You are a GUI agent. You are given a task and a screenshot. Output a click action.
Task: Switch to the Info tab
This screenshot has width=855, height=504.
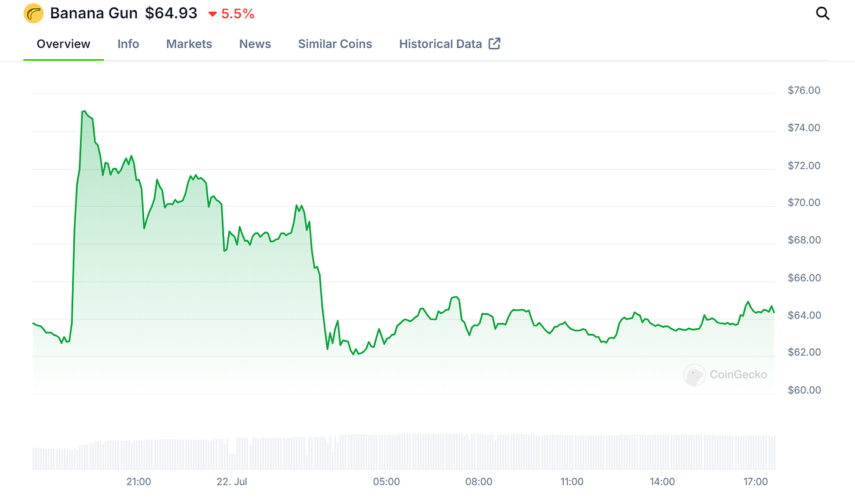pyautogui.click(x=128, y=44)
